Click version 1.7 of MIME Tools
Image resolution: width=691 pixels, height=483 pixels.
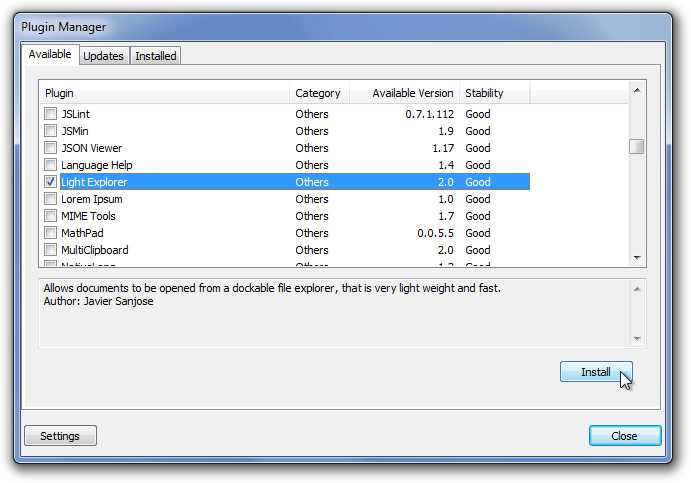[x=446, y=216]
